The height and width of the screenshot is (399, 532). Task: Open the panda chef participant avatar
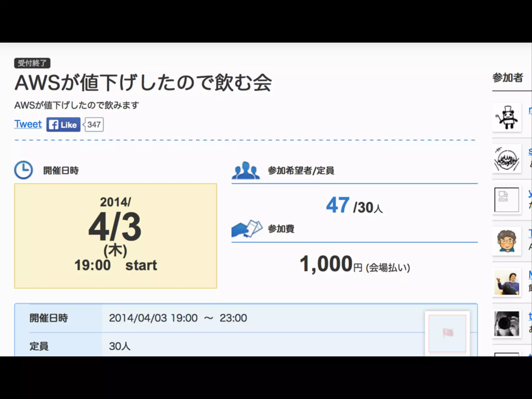click(x=507, y=117)
